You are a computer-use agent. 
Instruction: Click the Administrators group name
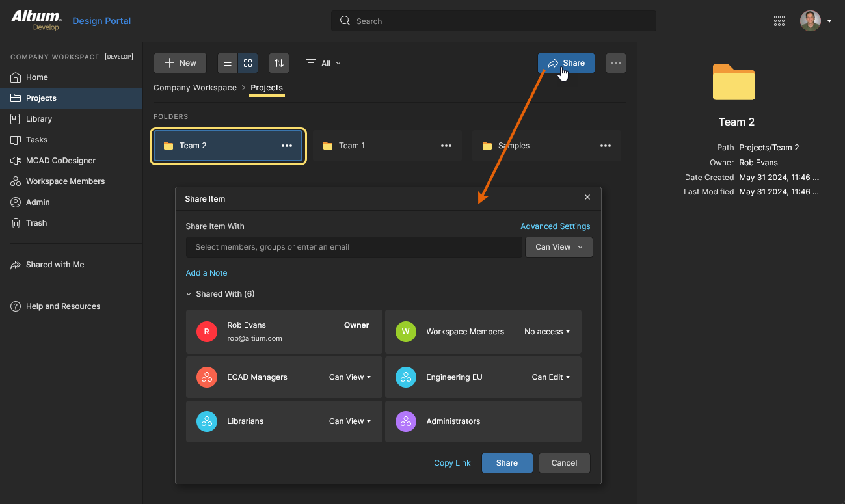pyautogui.click(x=453, y=421)
